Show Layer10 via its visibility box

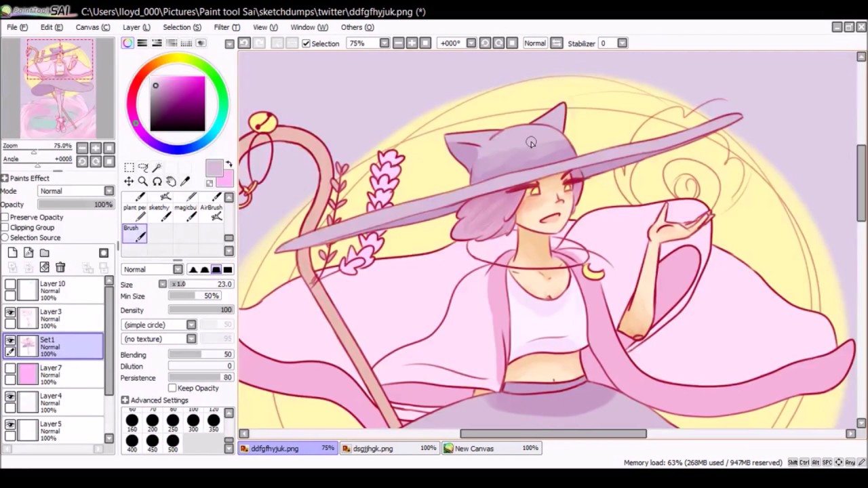coord(10,285)
